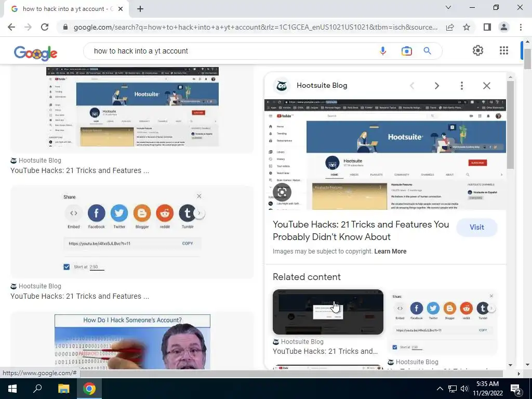Screen dimensions: 532x399
Task: Open the Windows Start menu
Action: pos(12,389)
